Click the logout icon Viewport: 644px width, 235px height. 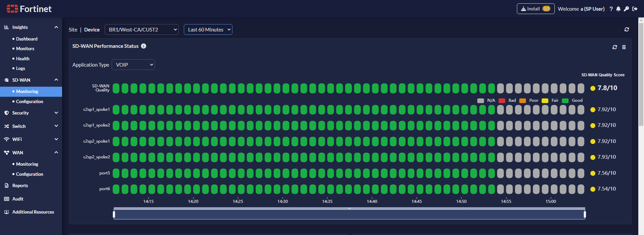pyautogui.click(x=635, y=9)
